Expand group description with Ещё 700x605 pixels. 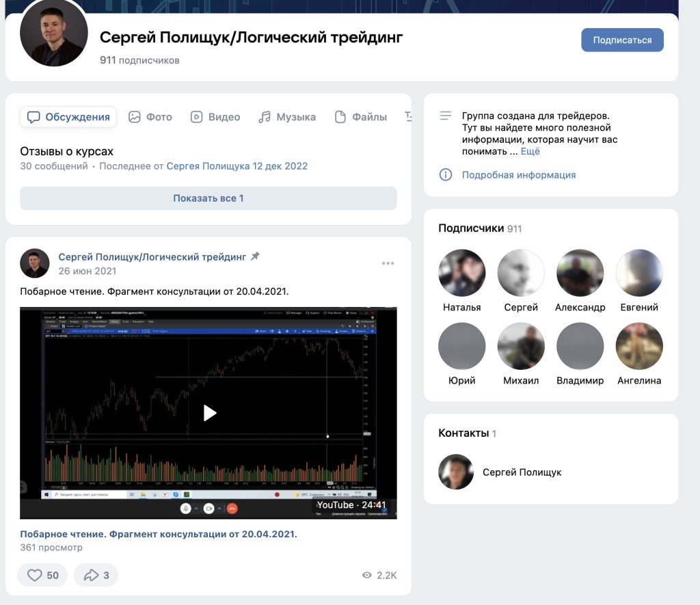(x=530, y=151)
